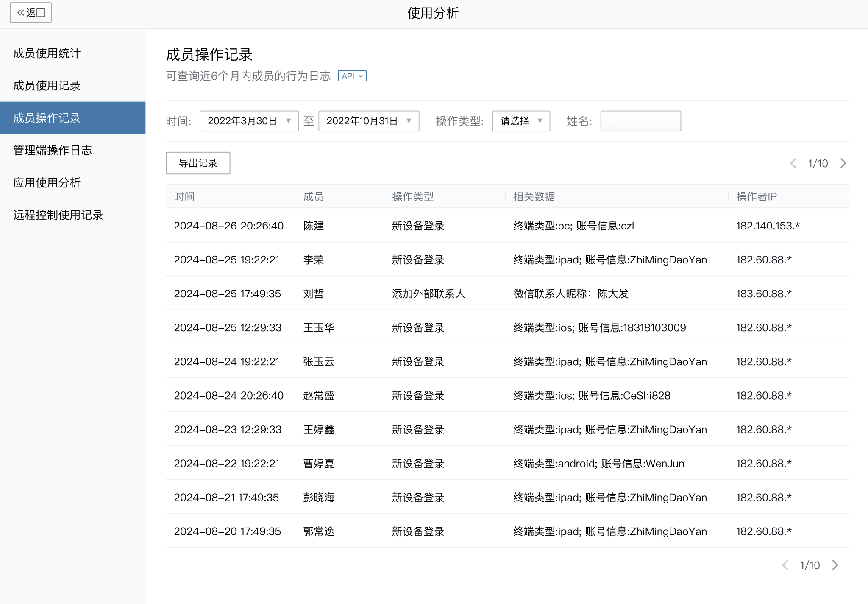Viewport: 868px width, 604px height.
Task: Click previous page arrow below table
Action: click(785, 565)
